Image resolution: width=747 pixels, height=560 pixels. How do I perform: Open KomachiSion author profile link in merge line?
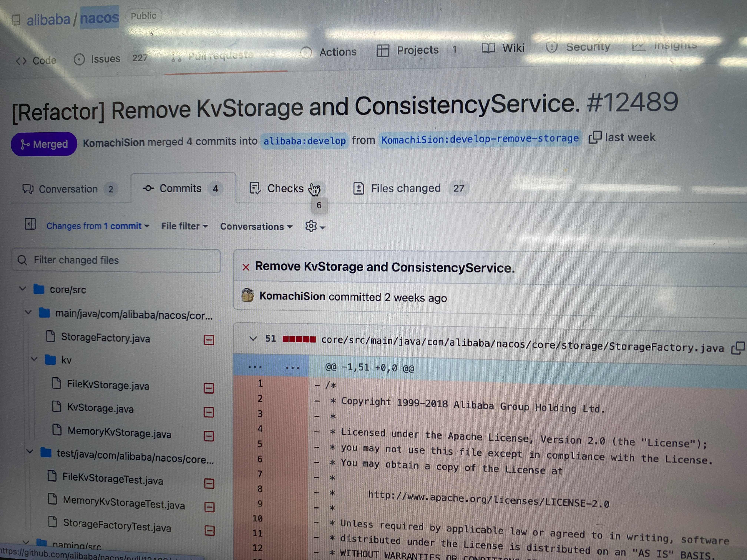114,143
